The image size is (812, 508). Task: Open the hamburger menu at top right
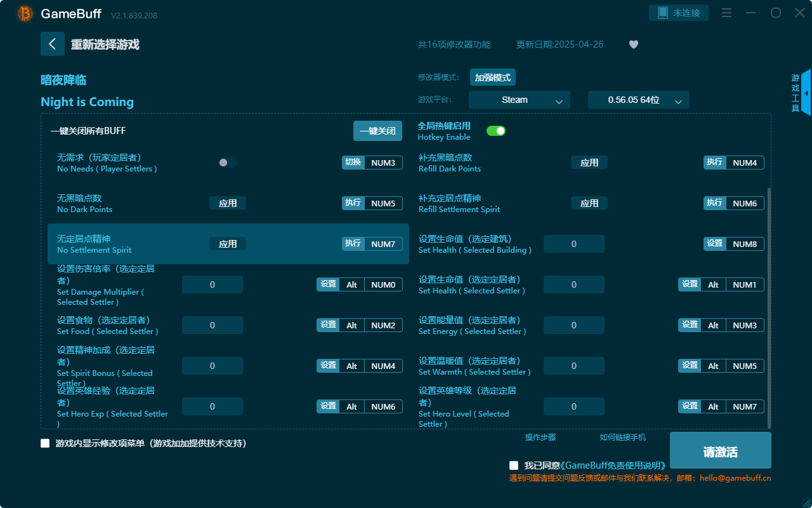pyautogui.click(x=726, y=12)
